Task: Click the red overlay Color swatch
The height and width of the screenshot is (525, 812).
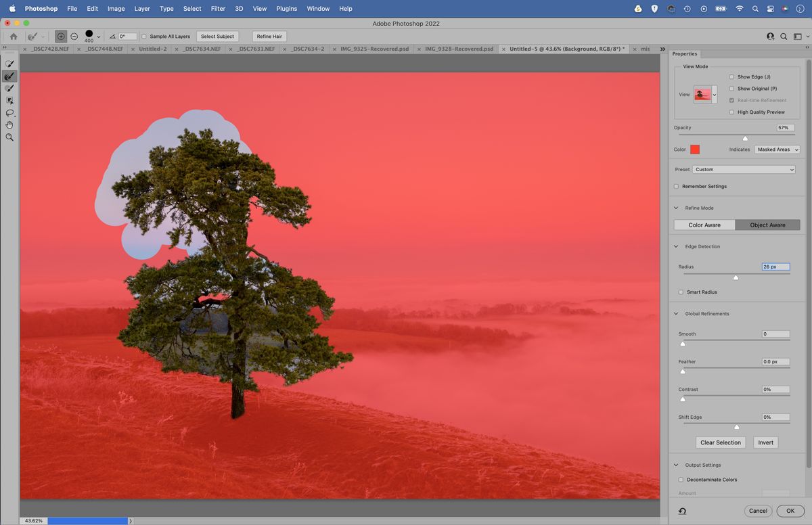Action: point(695,150)
